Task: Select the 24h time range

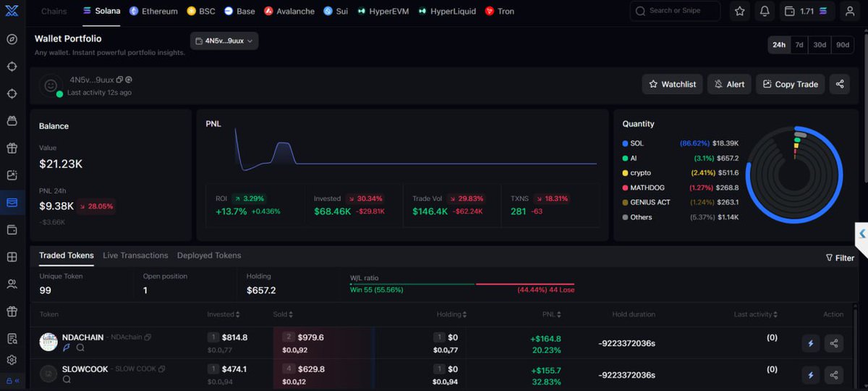Action: point(779,44)
